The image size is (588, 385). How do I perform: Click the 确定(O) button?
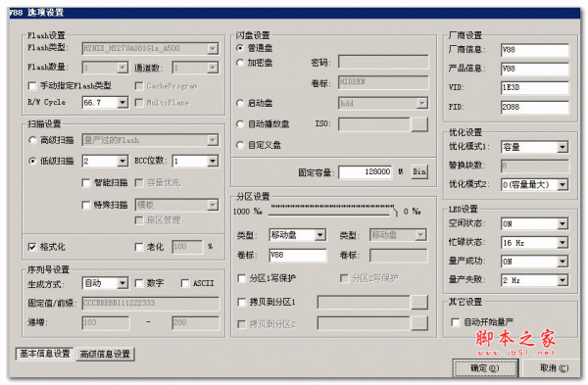tap(485, 368)
